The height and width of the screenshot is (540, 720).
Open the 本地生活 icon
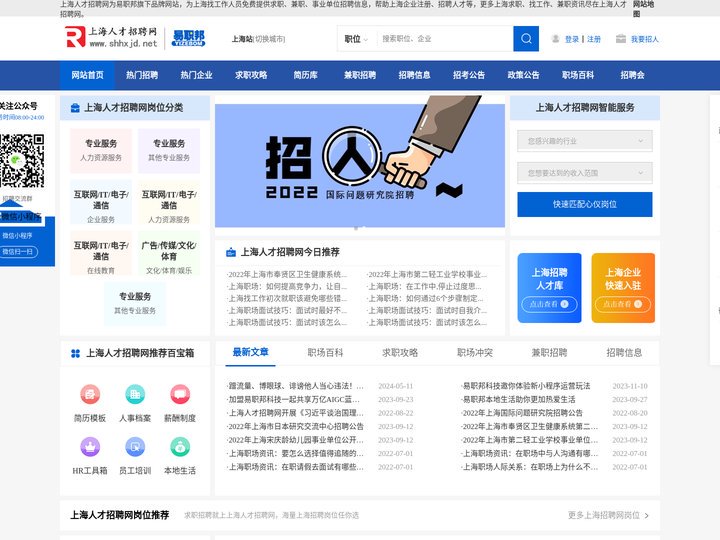tap(180, 446)
